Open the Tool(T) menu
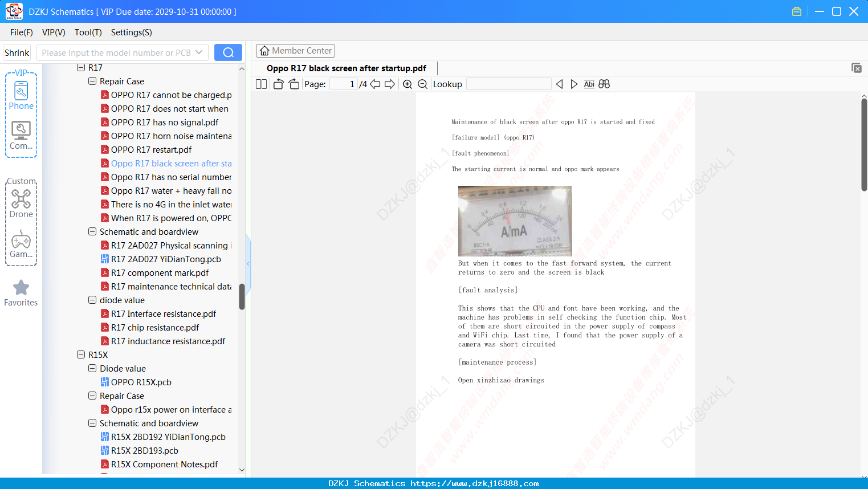 [x=88, y=32]
